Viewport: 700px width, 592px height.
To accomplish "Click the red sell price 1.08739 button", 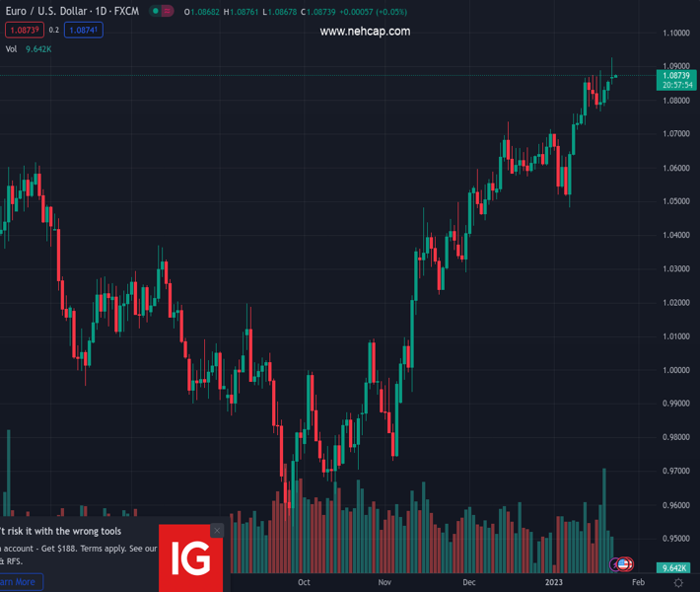I will pyautogui.click(x=25, y=30).
